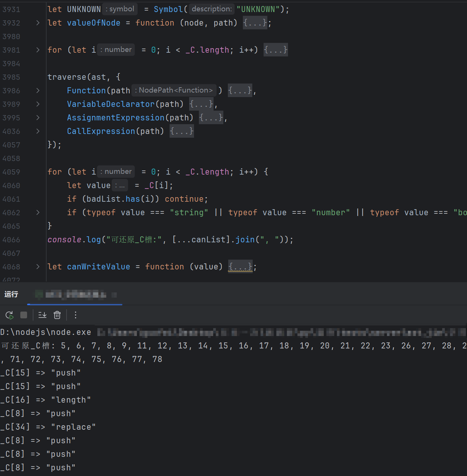Expand the folded CallExpression block gutter arrow

pos(38,131)
